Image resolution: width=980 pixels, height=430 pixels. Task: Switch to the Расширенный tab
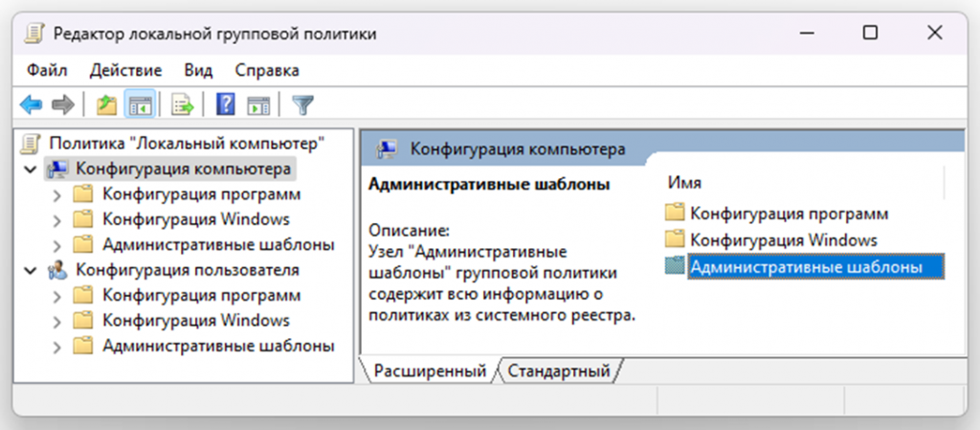click(x=430, y=371)
